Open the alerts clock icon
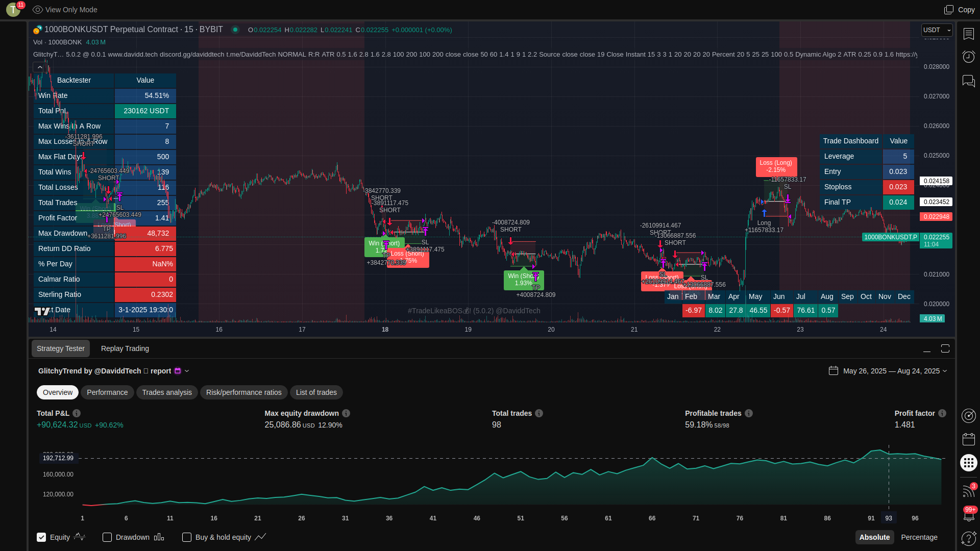 coord(969,57)
